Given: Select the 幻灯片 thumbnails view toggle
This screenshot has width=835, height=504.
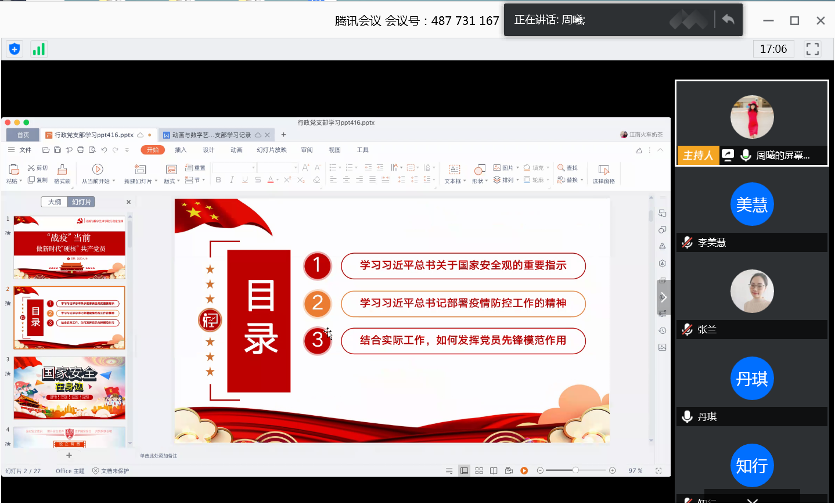Looking at the screenshot, I should (x=81, y=202).
